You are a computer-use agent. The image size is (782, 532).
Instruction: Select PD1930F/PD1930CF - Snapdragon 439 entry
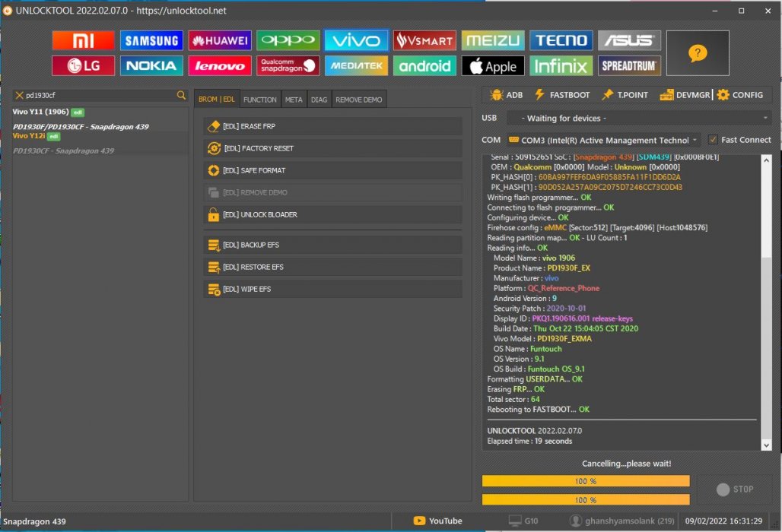pos(81,126)
